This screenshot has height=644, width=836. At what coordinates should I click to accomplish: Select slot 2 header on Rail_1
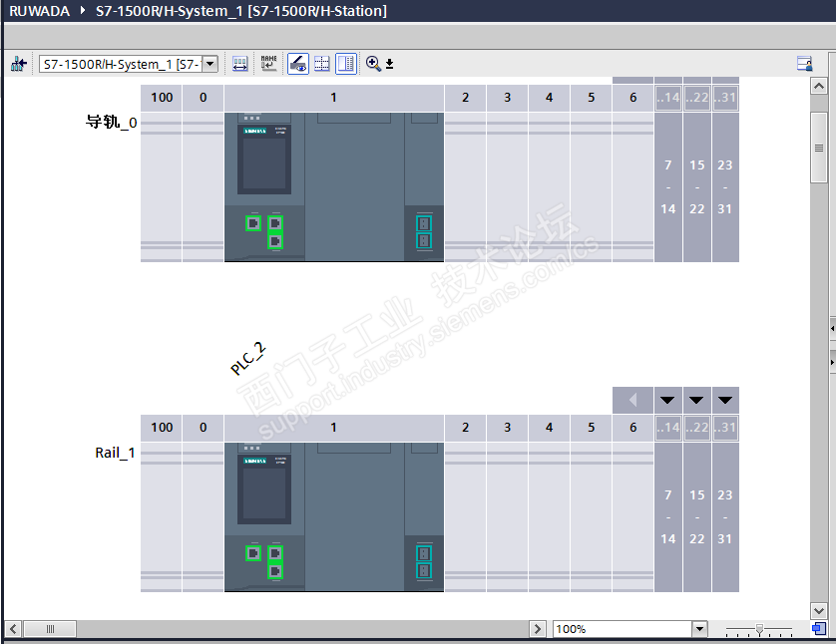pos(466,428)
